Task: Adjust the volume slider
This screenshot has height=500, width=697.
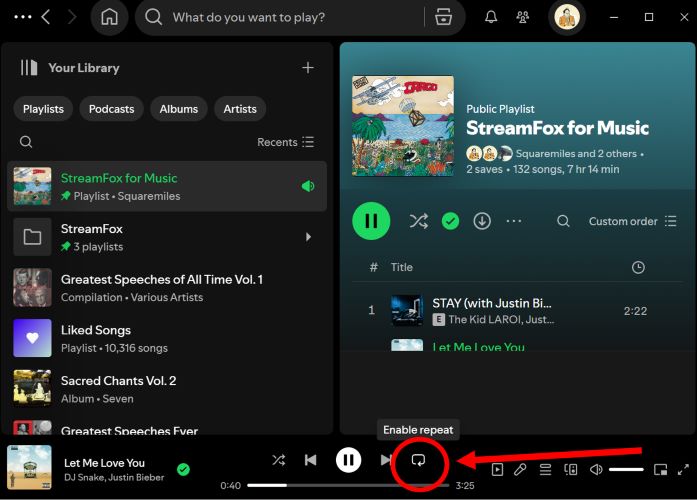Action: 626,469
